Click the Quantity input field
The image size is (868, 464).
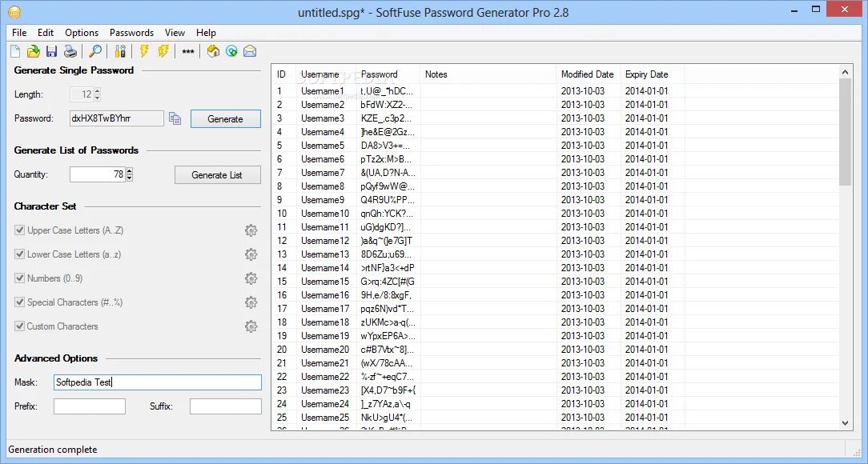[98, 174]
